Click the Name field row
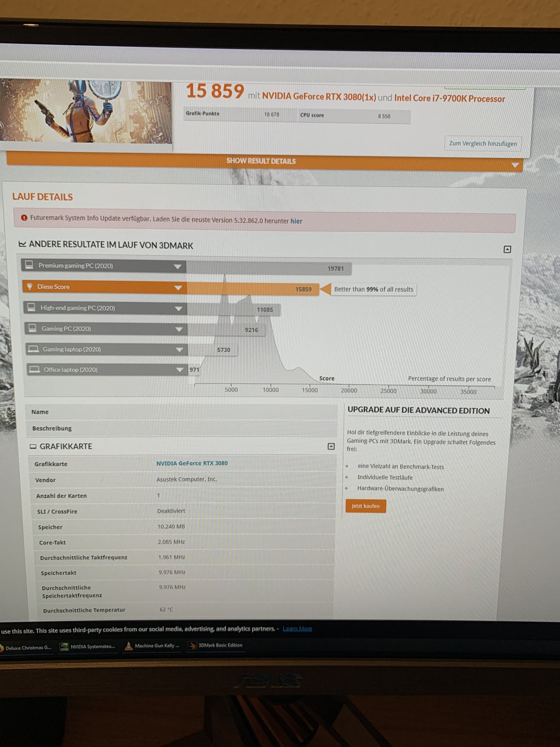This screenshot has width=560, height=747. 181,412
